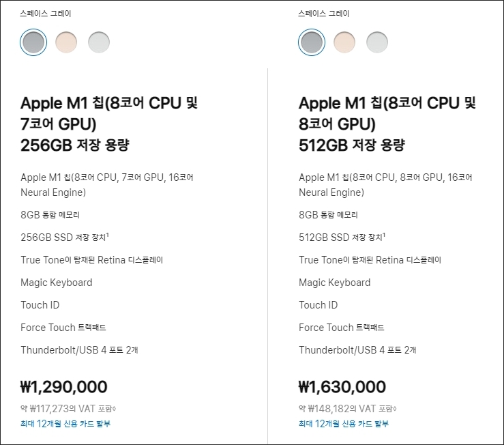The image size is (504, 445).
Task: Click the ₩1,290,000 price
Action: pos(63,387)
